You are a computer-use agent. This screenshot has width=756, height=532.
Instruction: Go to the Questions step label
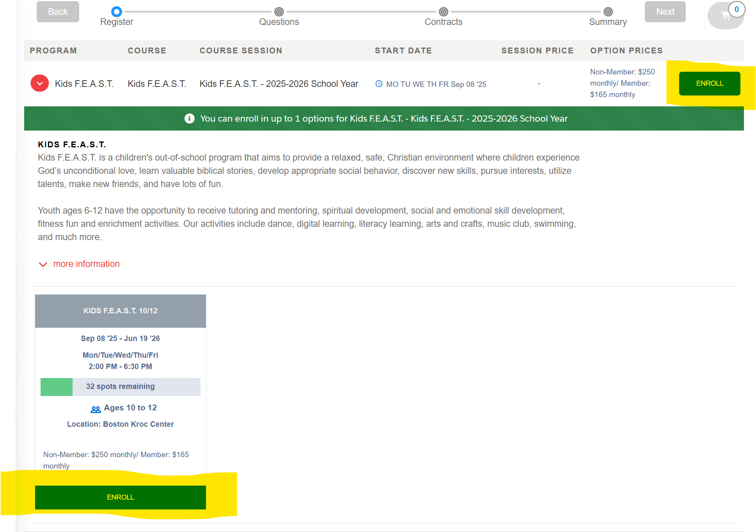279,22
